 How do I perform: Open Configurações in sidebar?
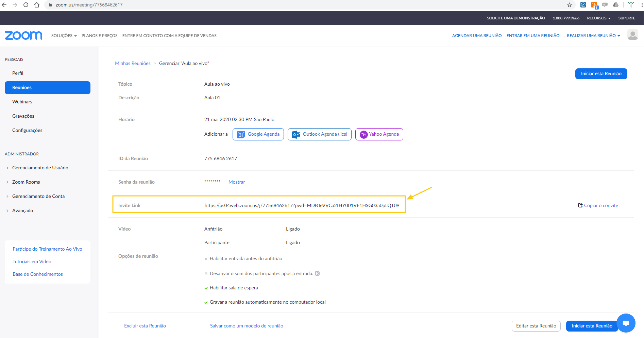pos(27,130)
